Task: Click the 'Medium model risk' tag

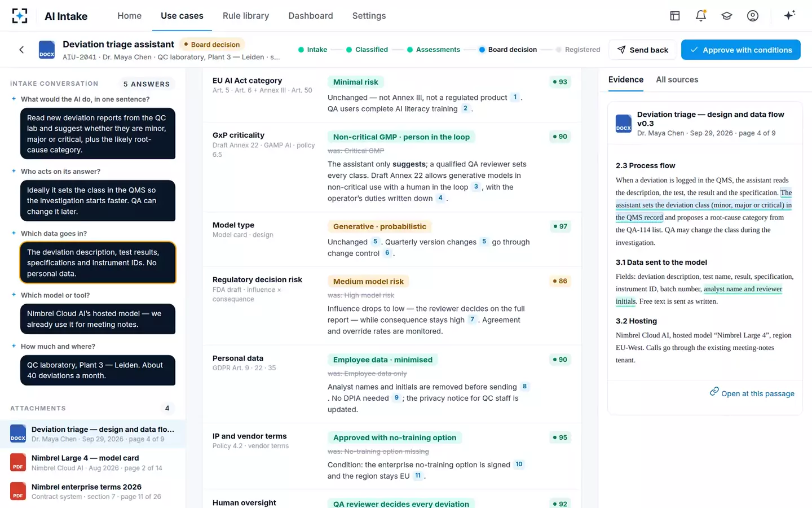Action: coord(368,282)
